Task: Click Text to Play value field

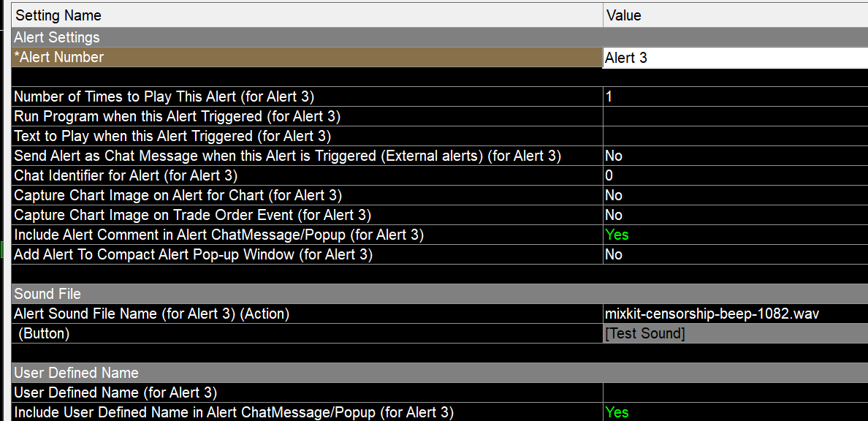Action: pyautogui.click(x=735, y=136)
